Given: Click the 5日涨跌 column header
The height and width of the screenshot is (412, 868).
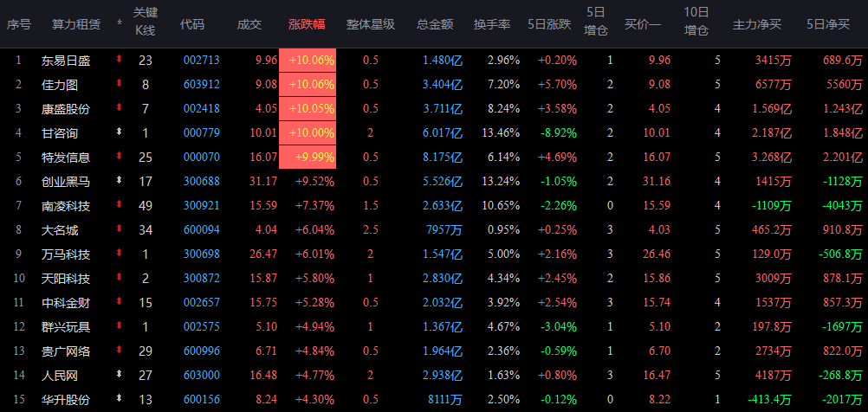Looking at the screenshot, I should 549,24.
